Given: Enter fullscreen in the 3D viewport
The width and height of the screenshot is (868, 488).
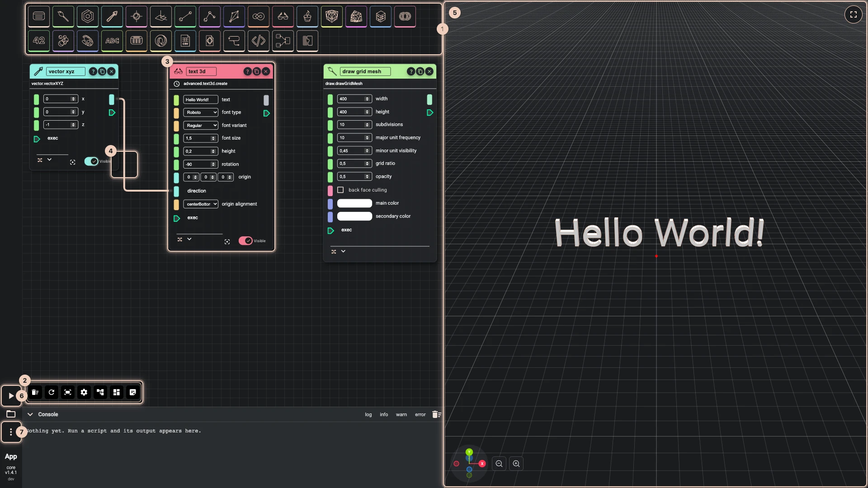Looking at the screenshot, I should 854,14.
